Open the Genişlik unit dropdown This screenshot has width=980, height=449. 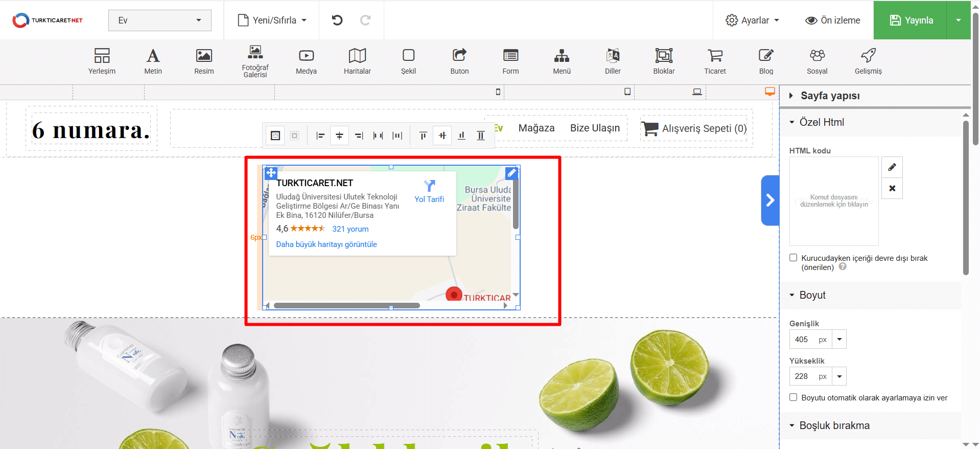pos(839,339)
